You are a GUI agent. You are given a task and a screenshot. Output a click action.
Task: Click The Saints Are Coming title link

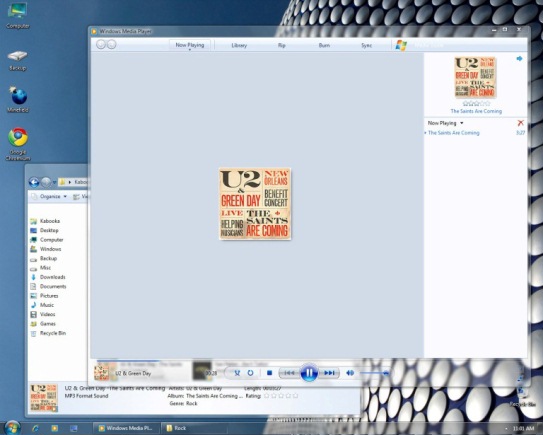coord(476,111)
